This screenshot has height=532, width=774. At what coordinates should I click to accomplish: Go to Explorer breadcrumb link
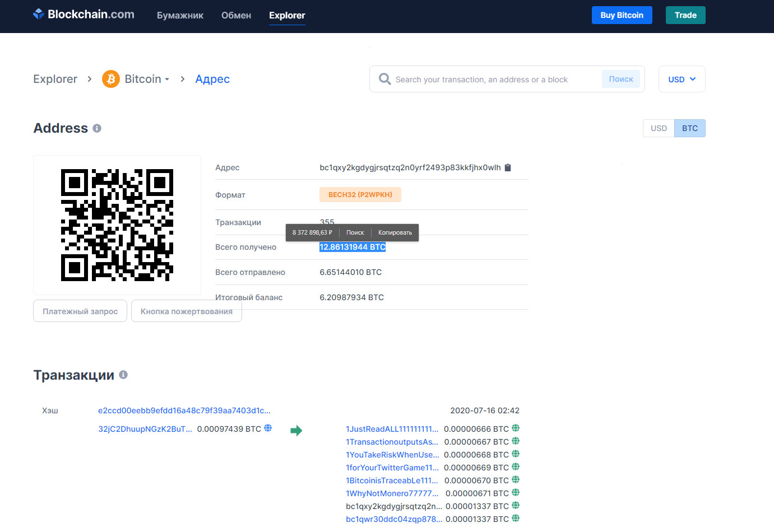coord(55,79)
